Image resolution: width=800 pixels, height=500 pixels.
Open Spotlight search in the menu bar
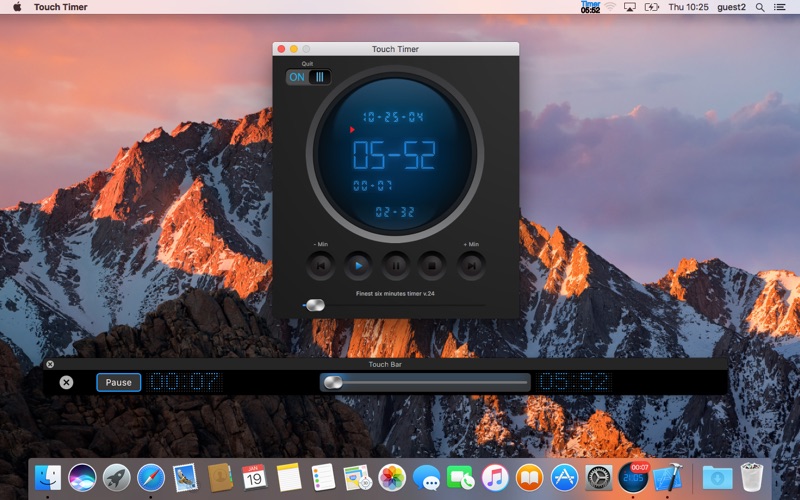point(760,7)
